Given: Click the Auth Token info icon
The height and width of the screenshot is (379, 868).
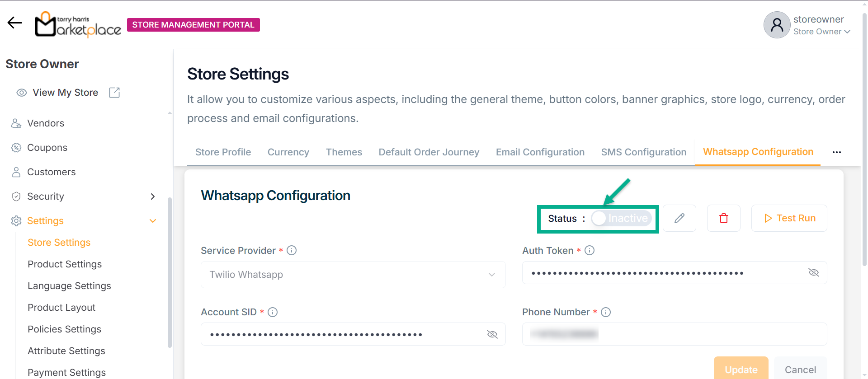Looking at the screenshot, I should click(x=590, y=250).
